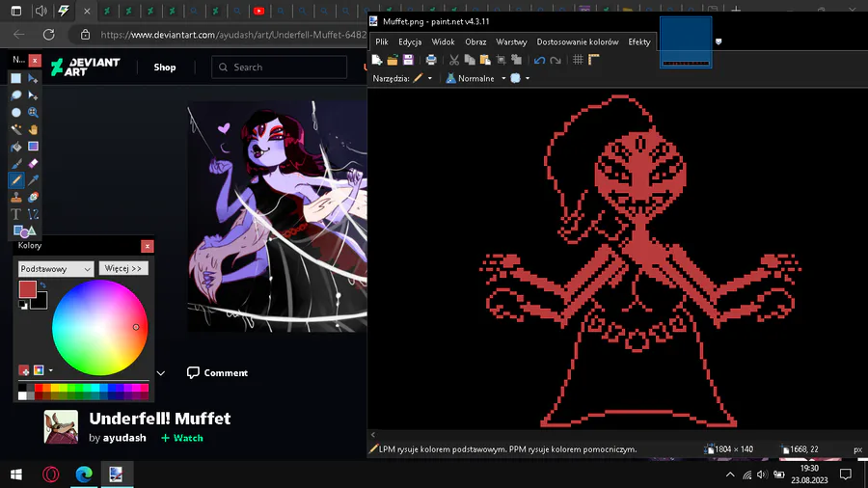This screenshot has height=488, width=868.
Task: Pick a hue on the color wheel
Action: 99,328
